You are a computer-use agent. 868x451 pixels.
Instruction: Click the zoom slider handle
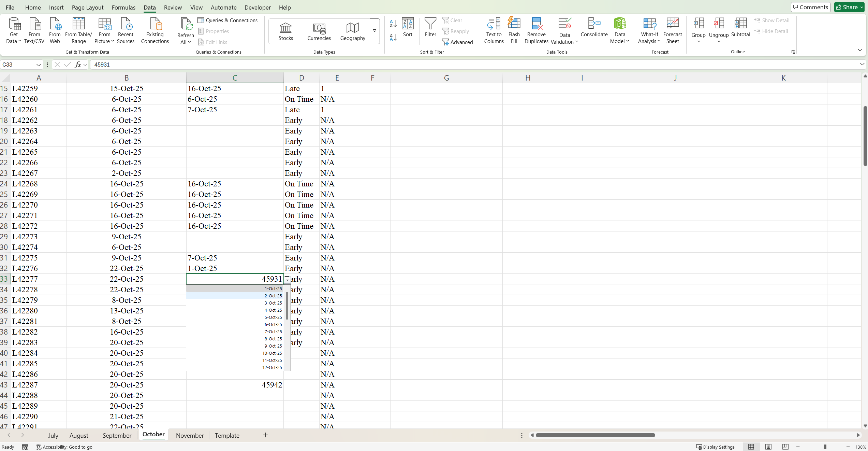(x=825, y=447)
